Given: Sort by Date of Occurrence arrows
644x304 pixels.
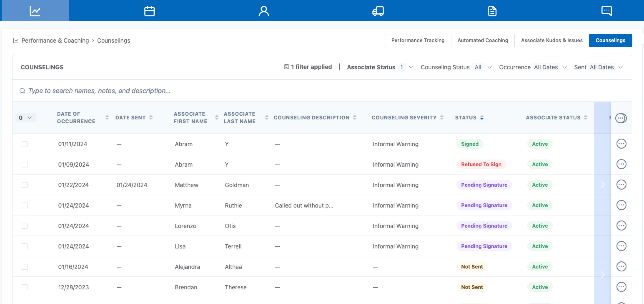Looking at the screenshot, I should point(107,117).
